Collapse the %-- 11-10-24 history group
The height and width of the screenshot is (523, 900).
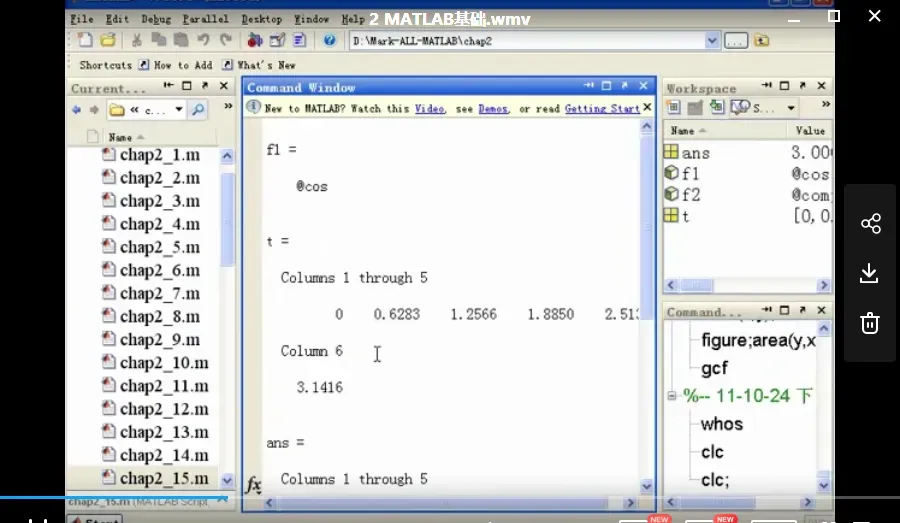coord(672,396)
